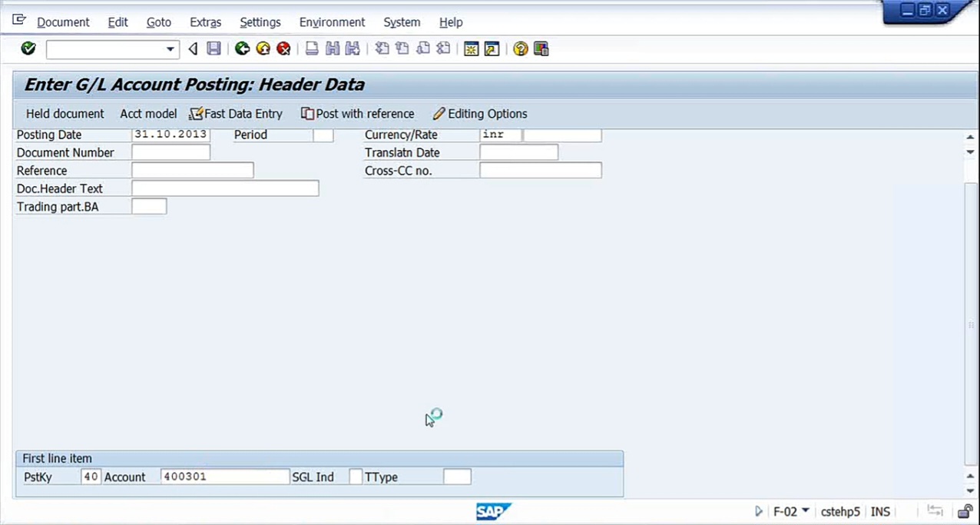
Task: Open the command field dropdown arrow
Action: tap(171, 49)
